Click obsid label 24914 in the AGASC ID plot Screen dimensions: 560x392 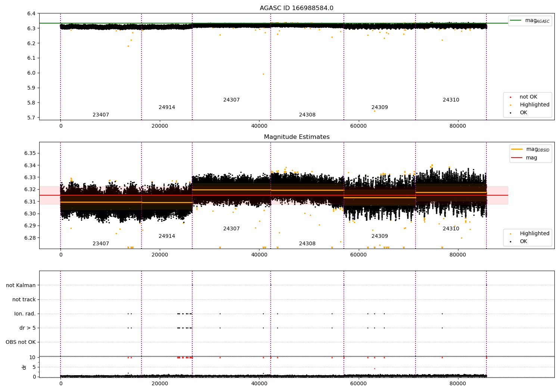click(x=167, y=108)
